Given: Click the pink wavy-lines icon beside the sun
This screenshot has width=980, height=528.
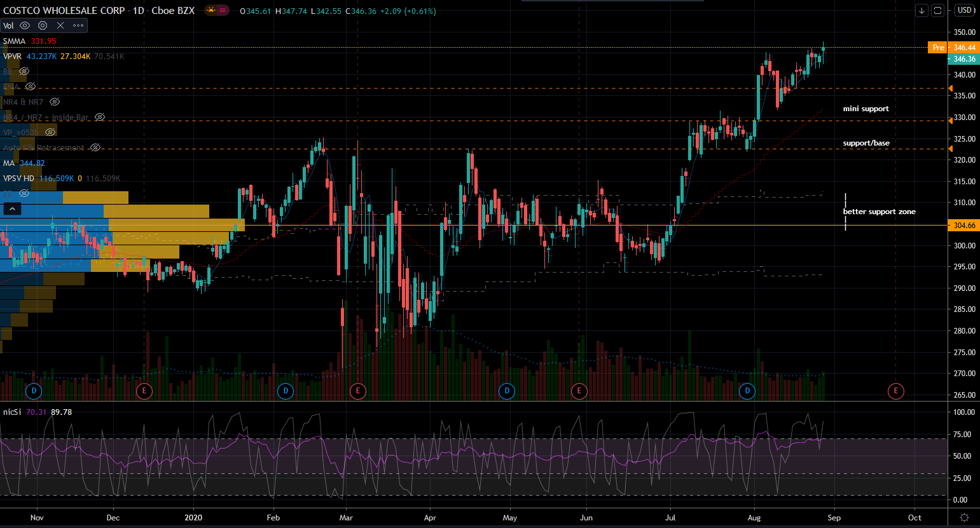Looking at the screenshot, I should (x=223, y=11).
